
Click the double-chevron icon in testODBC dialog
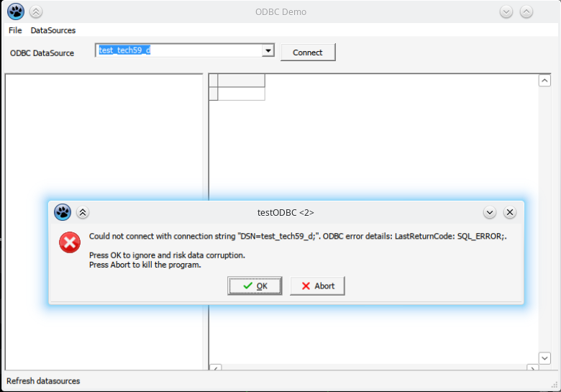click(x=83, y=212)
